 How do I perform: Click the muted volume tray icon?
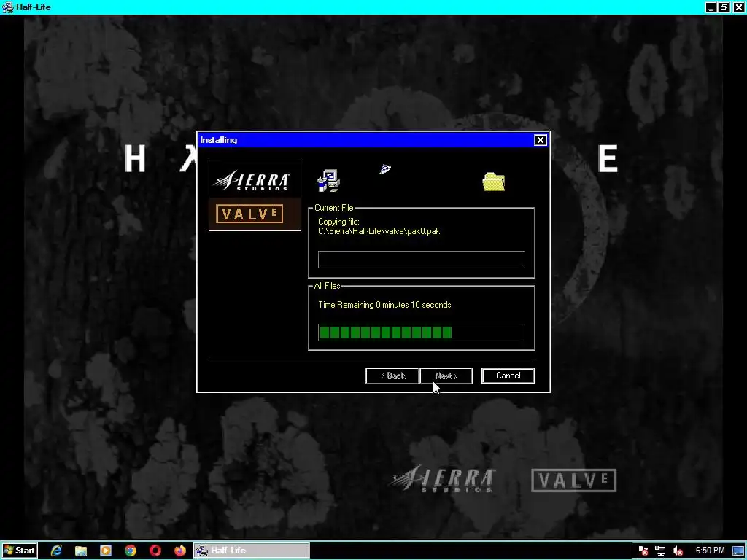tap(678, 551)
